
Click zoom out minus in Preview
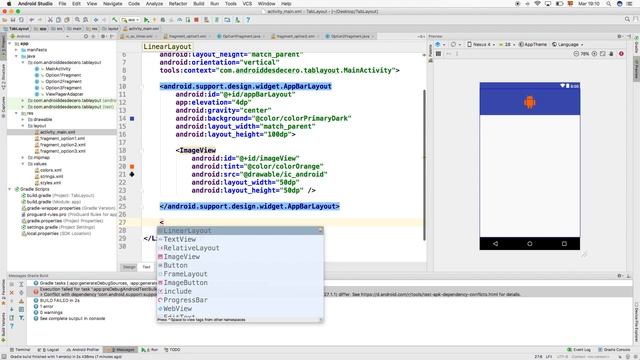click(576, 53)
